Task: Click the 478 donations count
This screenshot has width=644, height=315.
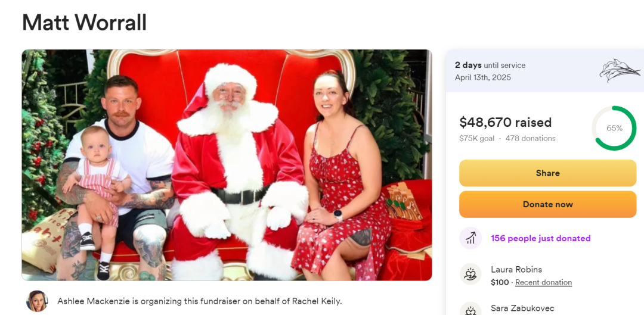Action: (x=530, y=139)
